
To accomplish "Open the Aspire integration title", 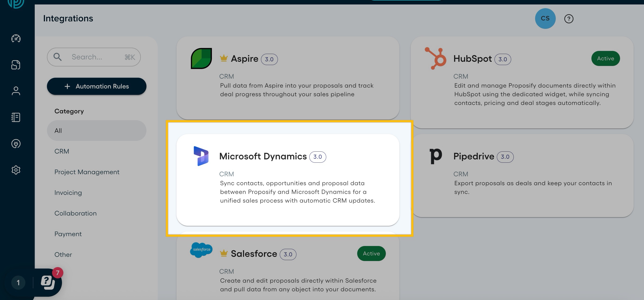I will click(x=245, y=58).
